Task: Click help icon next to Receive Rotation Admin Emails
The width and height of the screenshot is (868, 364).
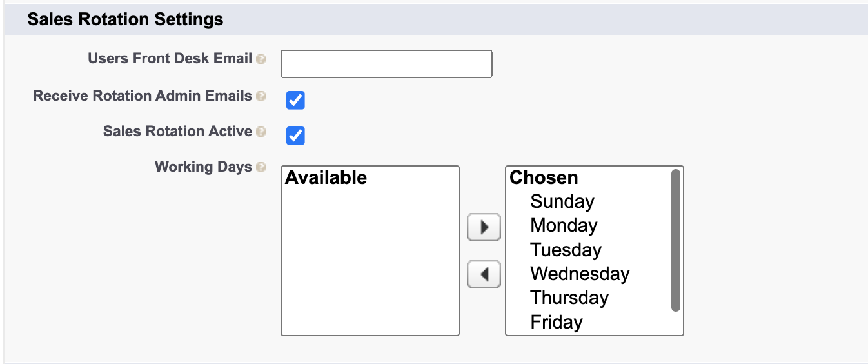Action: [261, 97]
